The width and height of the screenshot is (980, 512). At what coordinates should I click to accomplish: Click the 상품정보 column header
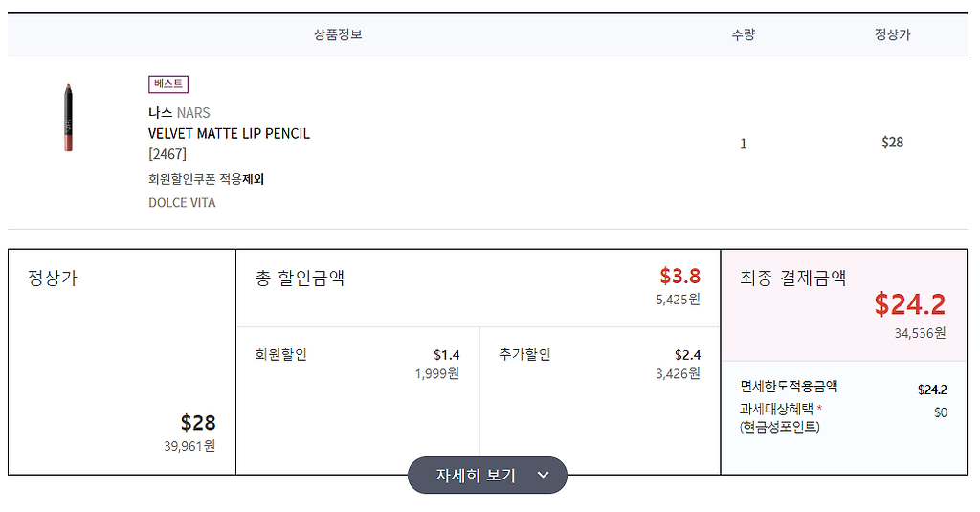pos(338,34)
